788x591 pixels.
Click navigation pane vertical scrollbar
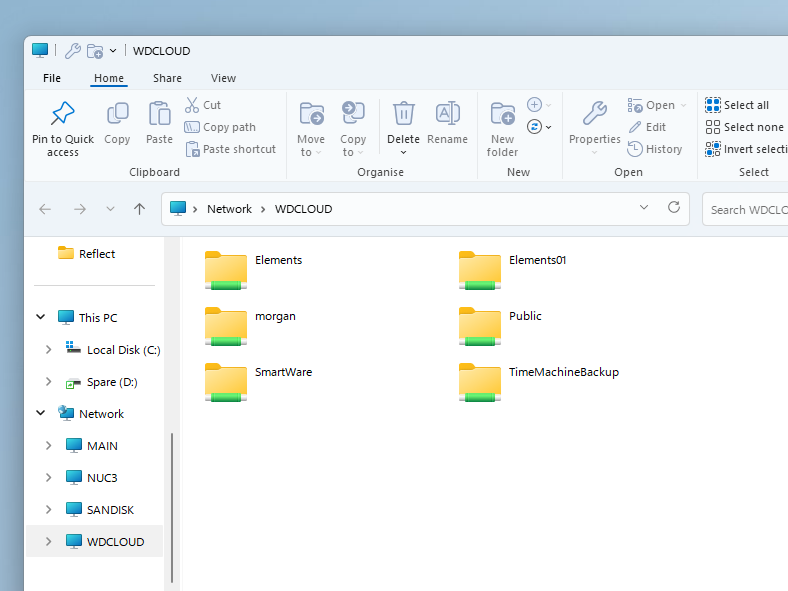pos(172,508)
